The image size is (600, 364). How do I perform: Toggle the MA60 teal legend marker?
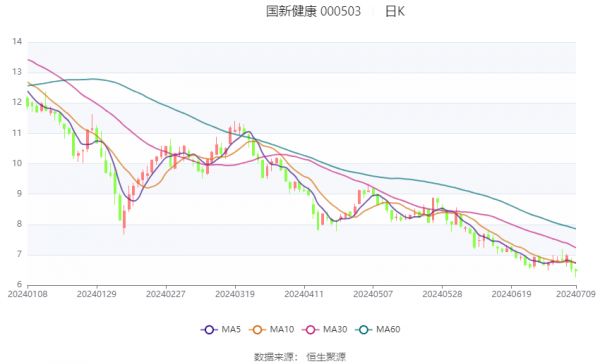tap(364, 330)
